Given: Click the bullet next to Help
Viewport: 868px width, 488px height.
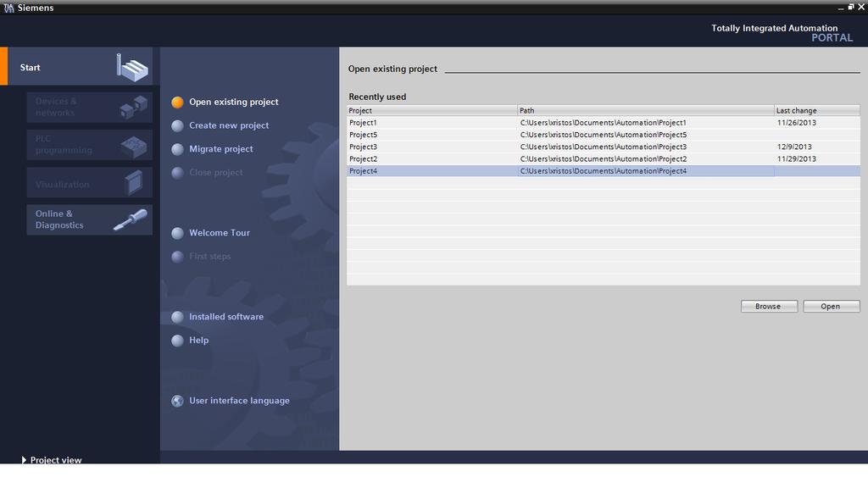Looking at the screenshot, I should tap(177, 341).
